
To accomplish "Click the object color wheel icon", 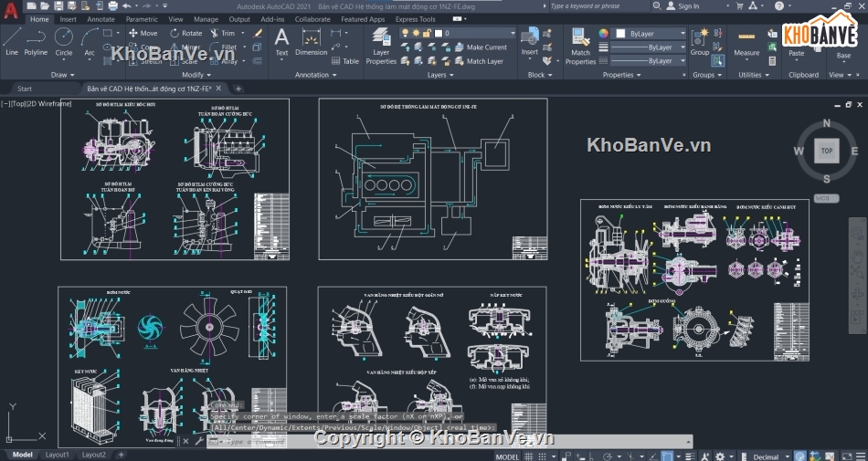I will (603, 33).
